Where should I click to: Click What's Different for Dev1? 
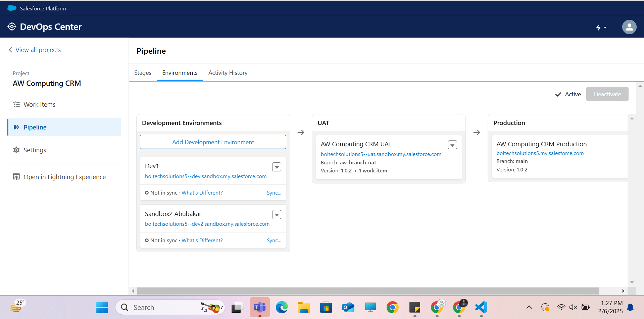pyautogui.click(x=202, y=193)
